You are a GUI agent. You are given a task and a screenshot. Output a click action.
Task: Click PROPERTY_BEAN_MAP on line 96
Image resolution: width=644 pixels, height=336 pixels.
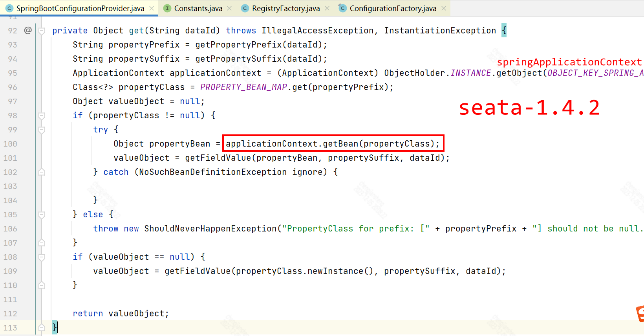[x=243, y=87]
